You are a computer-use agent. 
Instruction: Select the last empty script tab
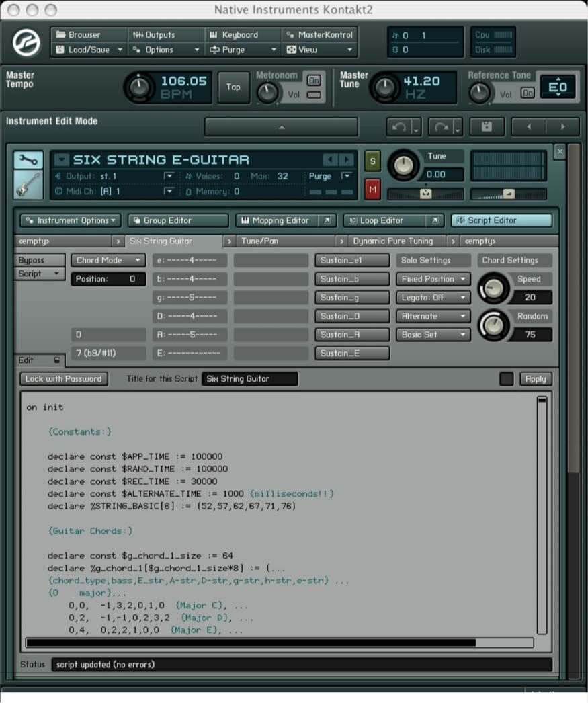point(509,241)
